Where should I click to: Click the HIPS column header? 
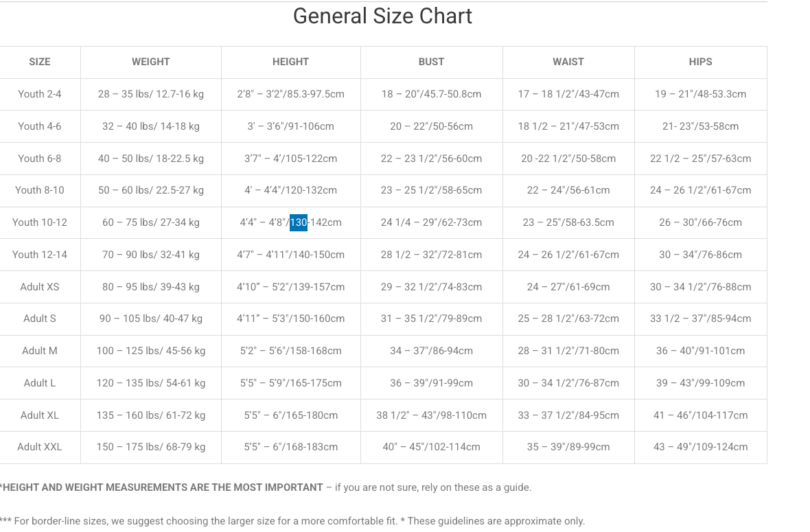click(700, 62)
